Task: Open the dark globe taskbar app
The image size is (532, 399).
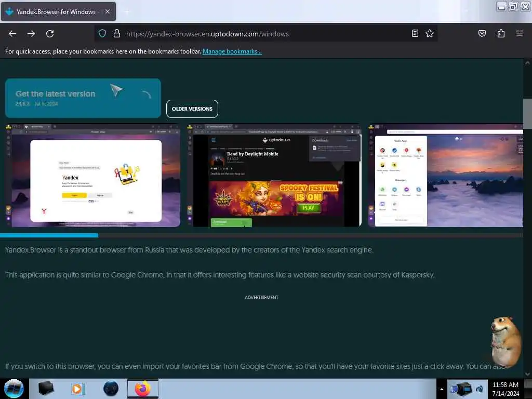Action: pyautogui.click(x=111, y=389)
